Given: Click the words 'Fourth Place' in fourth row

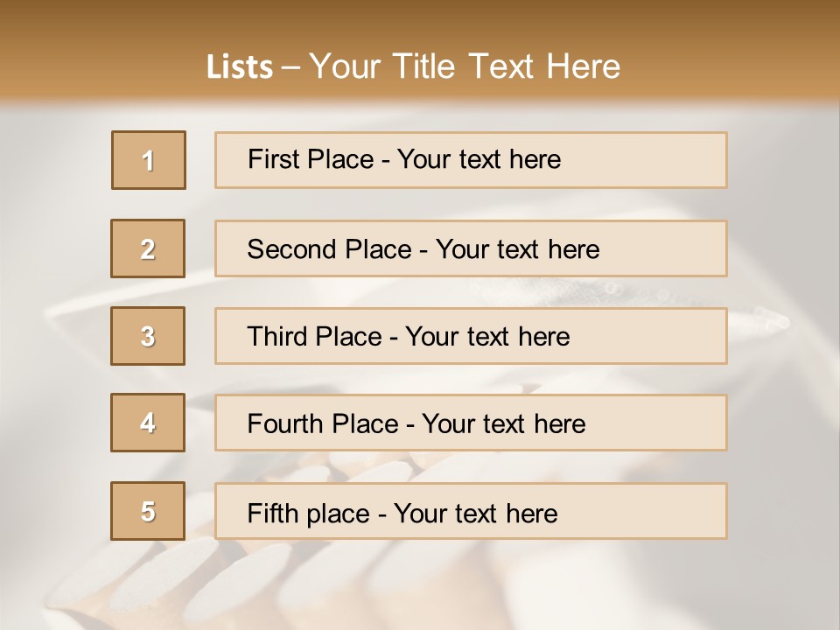Looking at the screenshot, I should [x=323, y=423].
